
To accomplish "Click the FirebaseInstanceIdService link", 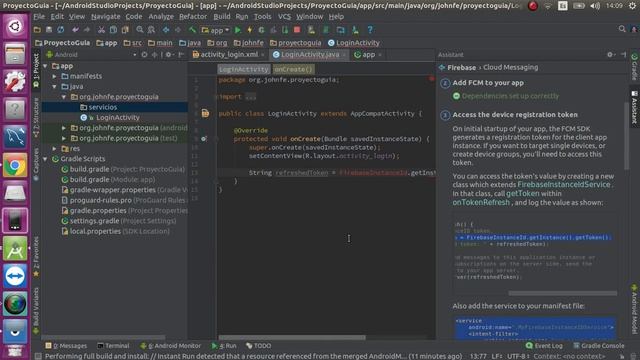I will pos(564,184).
